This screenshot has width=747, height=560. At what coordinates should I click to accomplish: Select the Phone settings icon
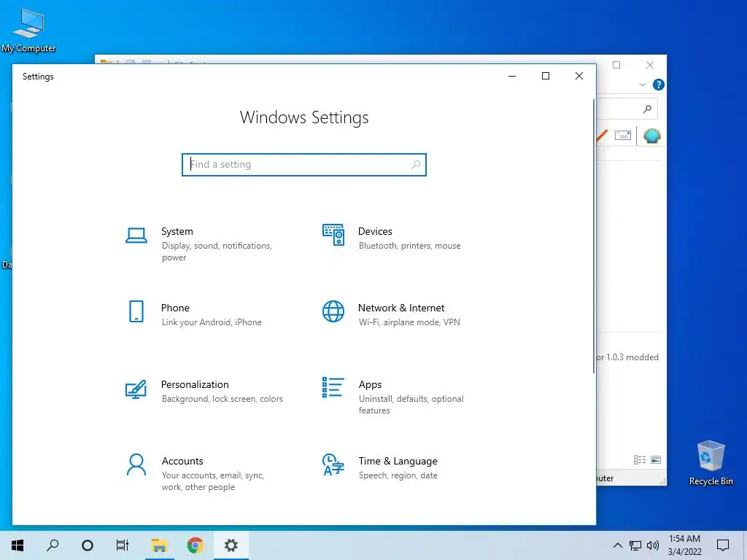coord(136,311)
